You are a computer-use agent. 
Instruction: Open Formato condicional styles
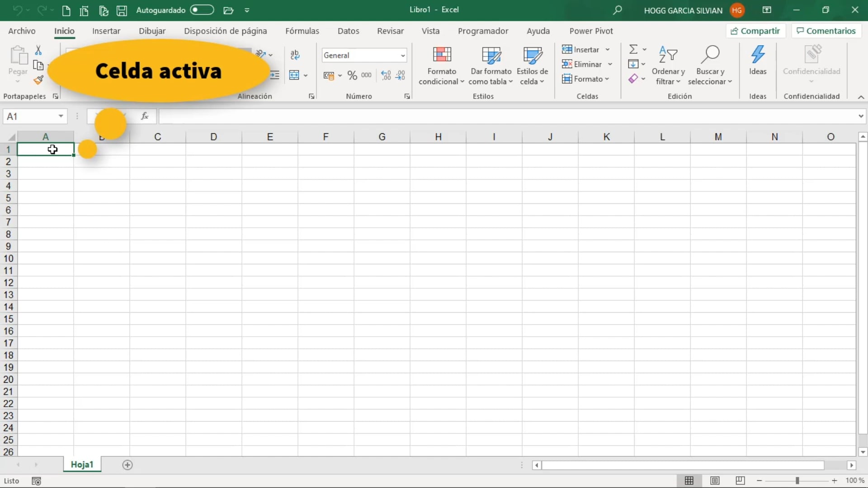(441, 65)
